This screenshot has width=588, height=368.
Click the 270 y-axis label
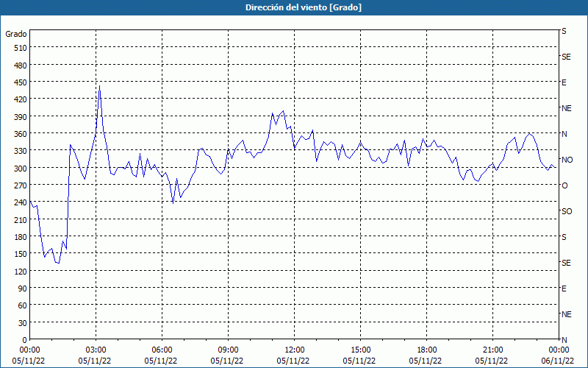21,185
